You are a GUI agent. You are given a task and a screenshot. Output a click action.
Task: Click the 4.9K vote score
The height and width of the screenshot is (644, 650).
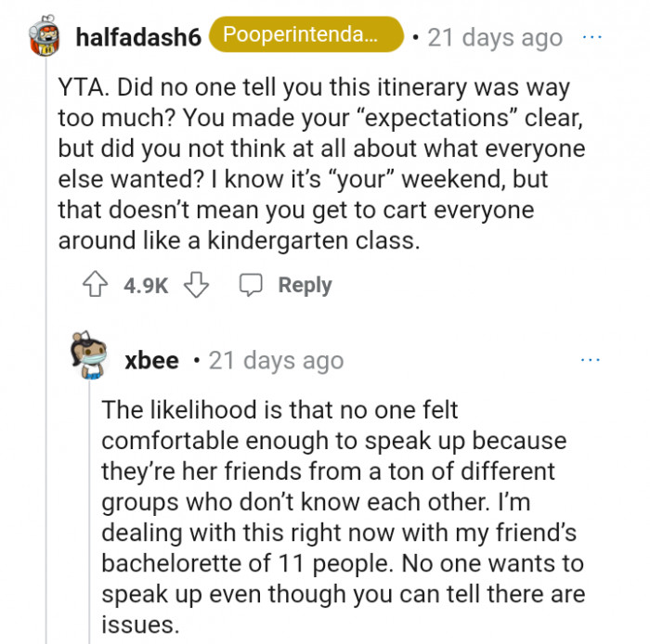(x=146, y=286)
